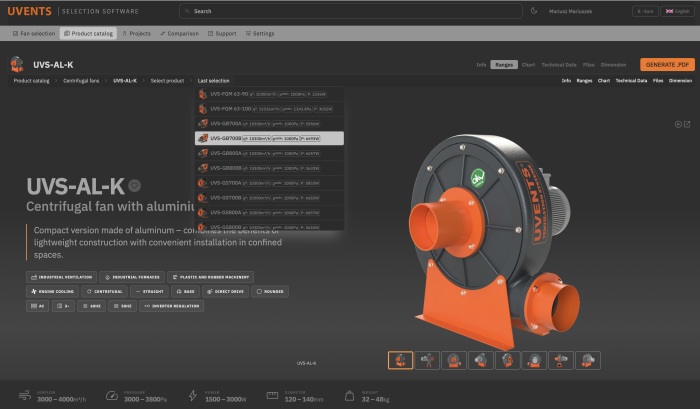This screenshot has height=409, width=700.
Task: Click the 60Hz tag
Action: click(92, 306)
